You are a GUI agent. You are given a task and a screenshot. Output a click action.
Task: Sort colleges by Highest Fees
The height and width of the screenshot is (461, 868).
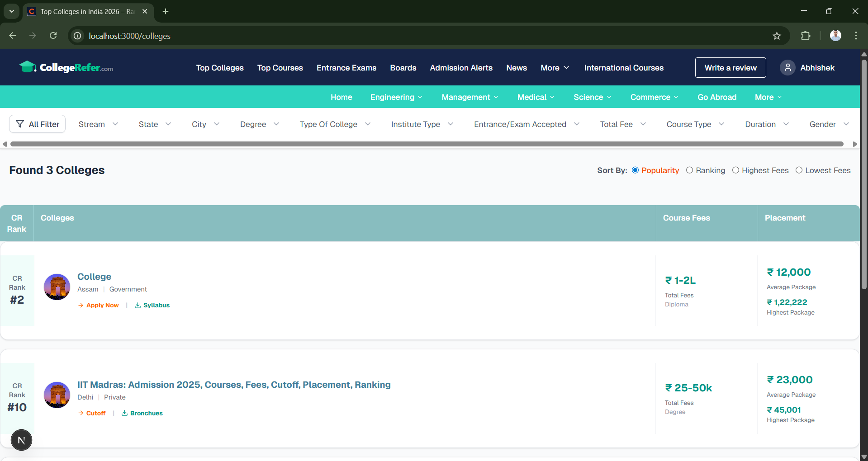tap(735, 170)
